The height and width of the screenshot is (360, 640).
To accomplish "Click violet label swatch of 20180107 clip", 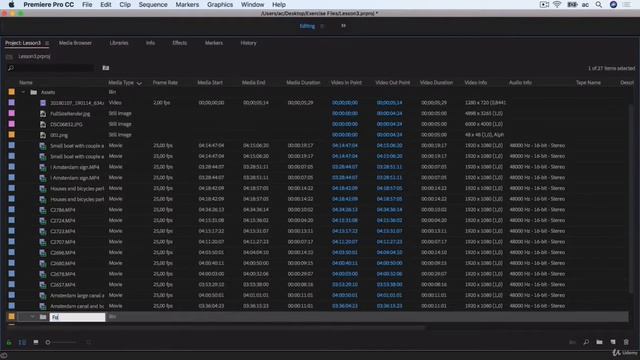I will coord(12,102).
